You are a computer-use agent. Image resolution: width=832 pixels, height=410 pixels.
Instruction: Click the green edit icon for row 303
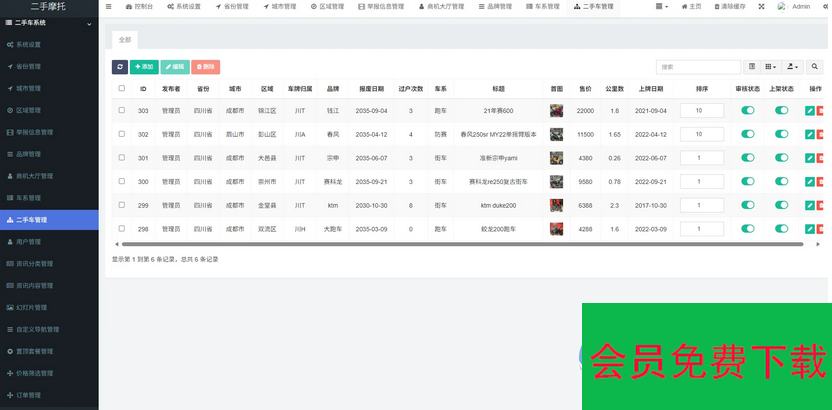point(809,111)
